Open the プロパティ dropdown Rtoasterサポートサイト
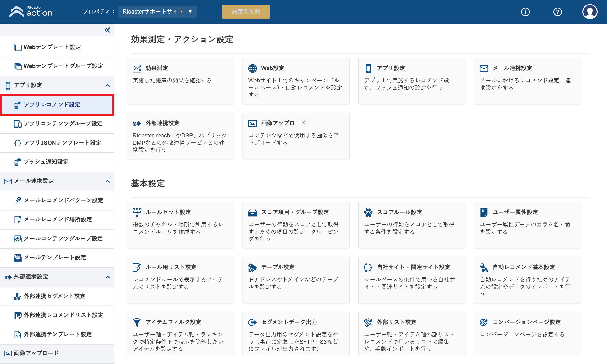Image resolution: width=607 pixels, height=364 pixels. point(157,12)
